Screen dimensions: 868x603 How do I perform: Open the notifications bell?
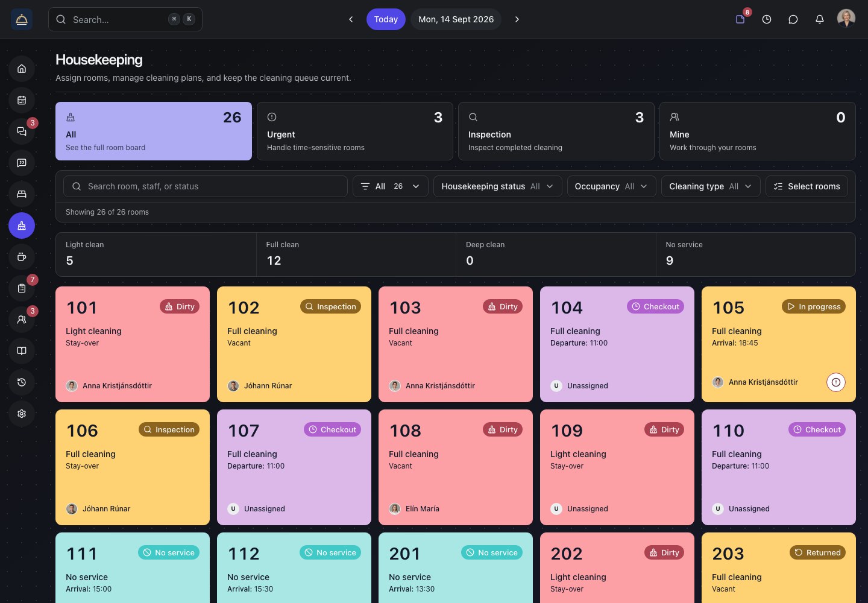click(x=820, y=19)
